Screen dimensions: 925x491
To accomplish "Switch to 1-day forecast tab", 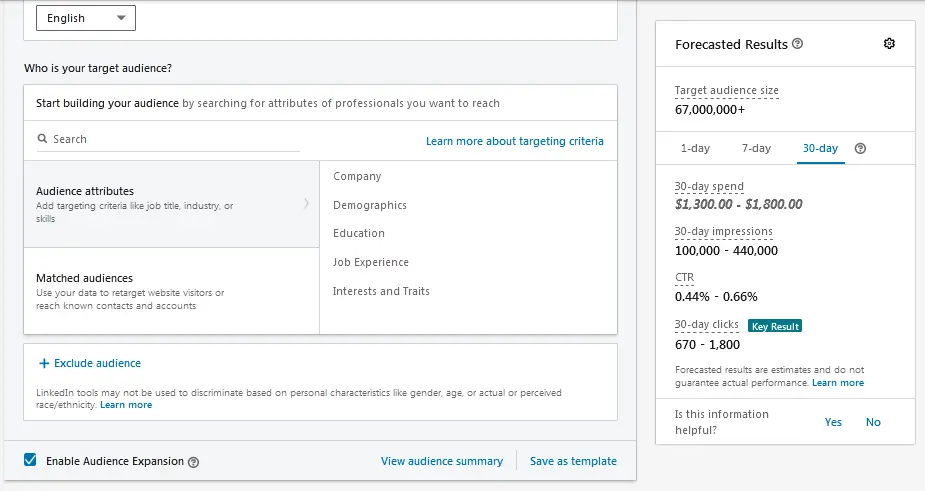I will 695,148.
